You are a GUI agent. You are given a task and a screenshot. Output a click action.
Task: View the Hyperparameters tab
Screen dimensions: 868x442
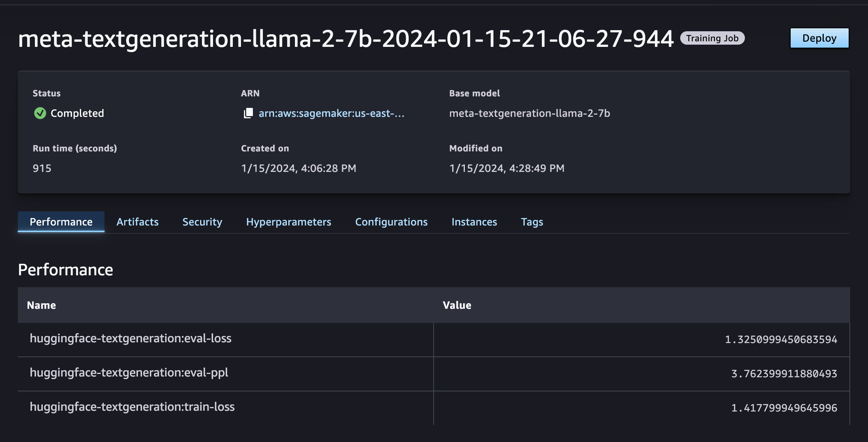pos(288,222)
